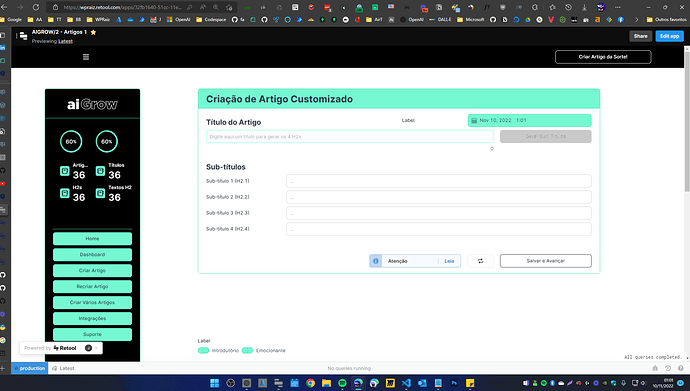The width and height of the screenshot is (690, 391).
Task: Open Suporte in the sidebar
Action: tap(92, 334)
